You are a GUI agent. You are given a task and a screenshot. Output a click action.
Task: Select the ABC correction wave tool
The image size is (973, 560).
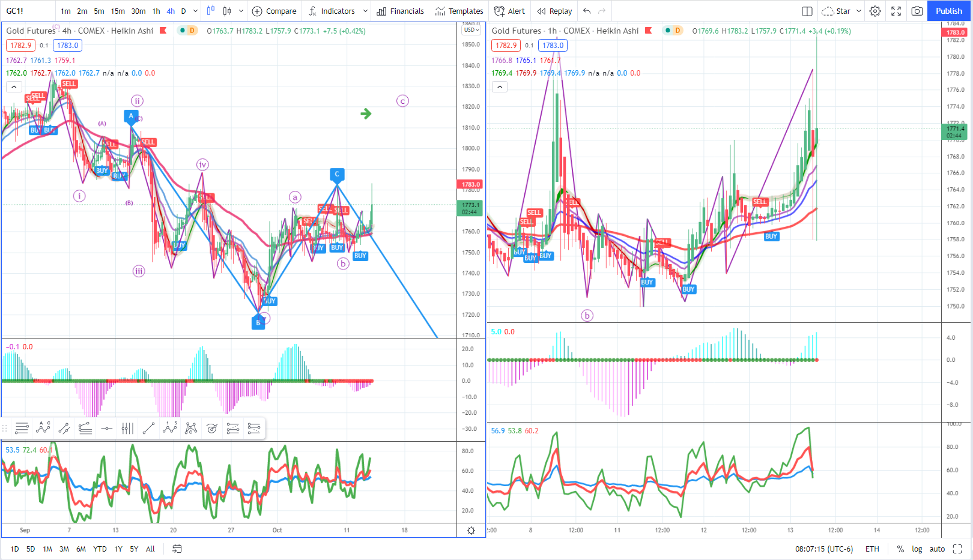[43, 428]
